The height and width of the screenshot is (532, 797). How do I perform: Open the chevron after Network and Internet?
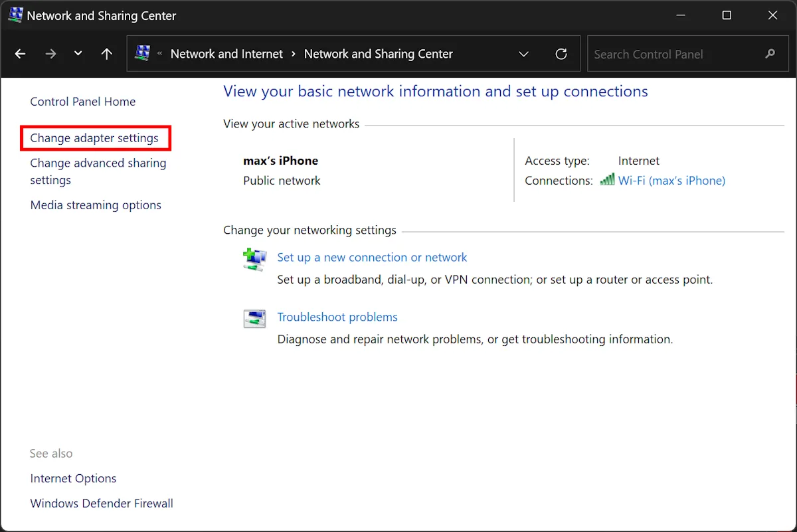click(x=294, y=54)
